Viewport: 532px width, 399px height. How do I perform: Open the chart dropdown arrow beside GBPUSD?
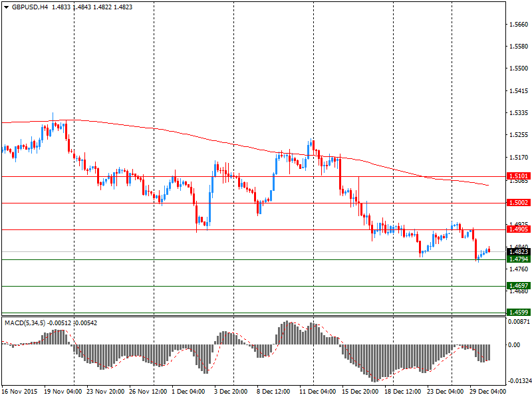6,7
